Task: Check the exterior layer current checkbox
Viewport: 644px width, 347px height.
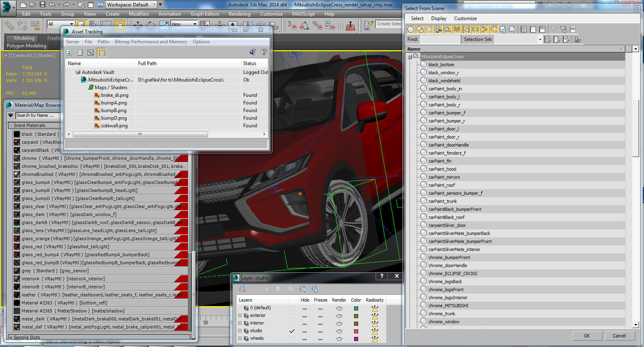Action: pos(291,316)
